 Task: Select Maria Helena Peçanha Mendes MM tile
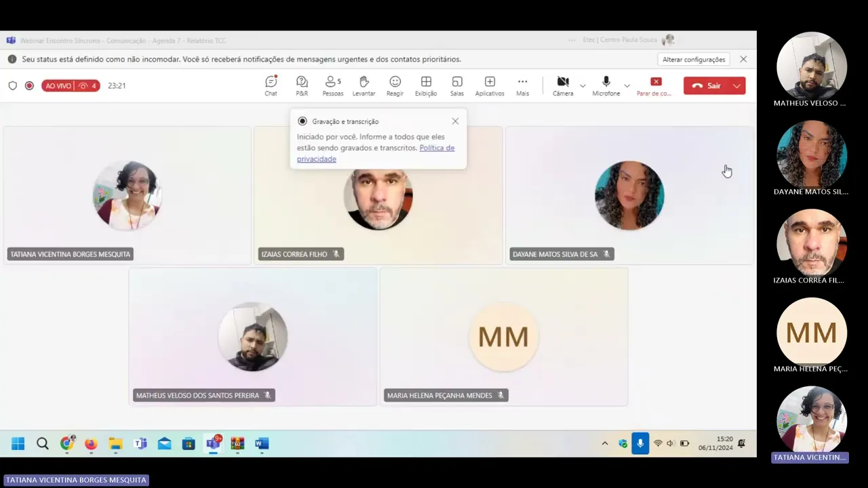click(504, 337)
